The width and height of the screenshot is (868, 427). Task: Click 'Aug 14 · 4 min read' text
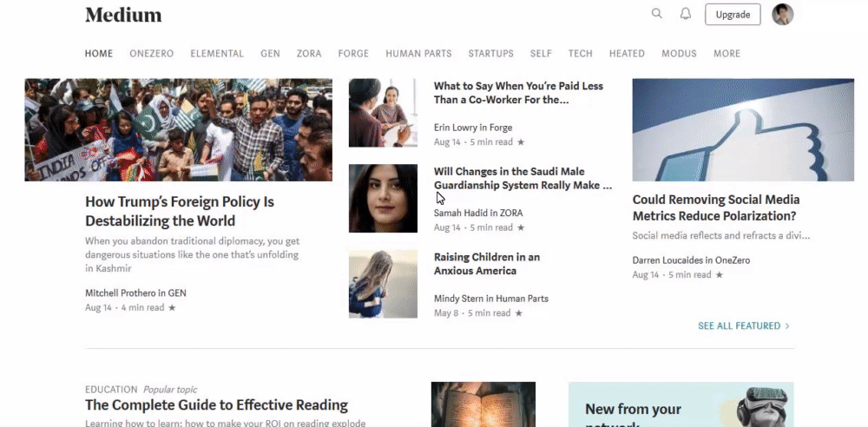124,307
